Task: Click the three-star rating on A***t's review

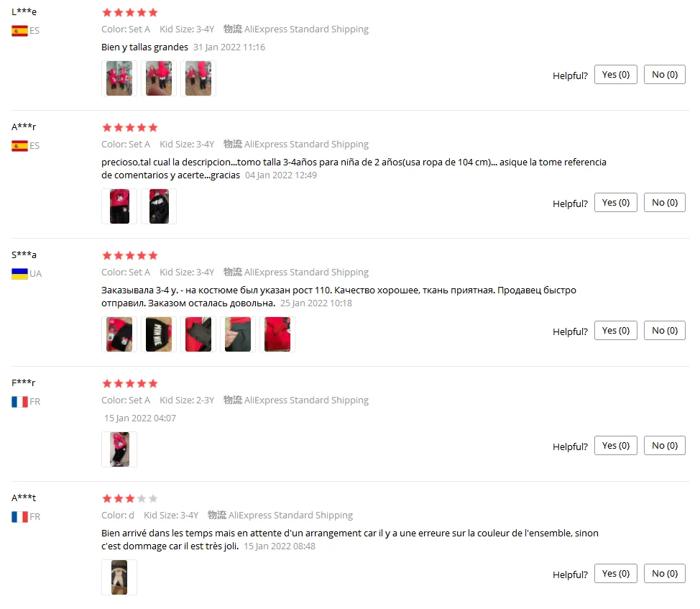Action: click(130, 498)
